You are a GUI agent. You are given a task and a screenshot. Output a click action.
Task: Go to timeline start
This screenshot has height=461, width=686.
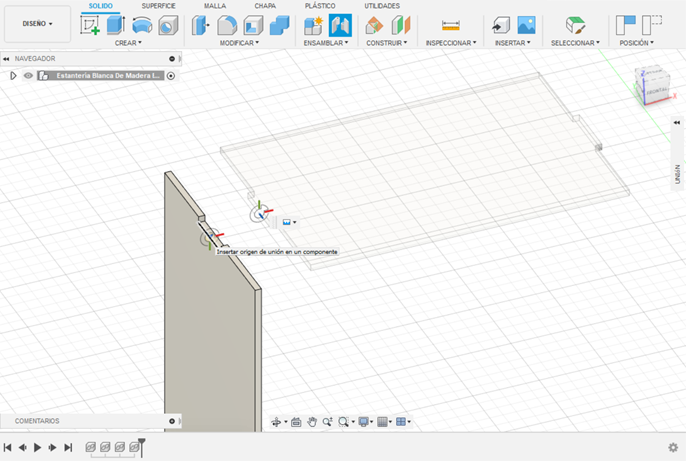click(x=7, y=447)
